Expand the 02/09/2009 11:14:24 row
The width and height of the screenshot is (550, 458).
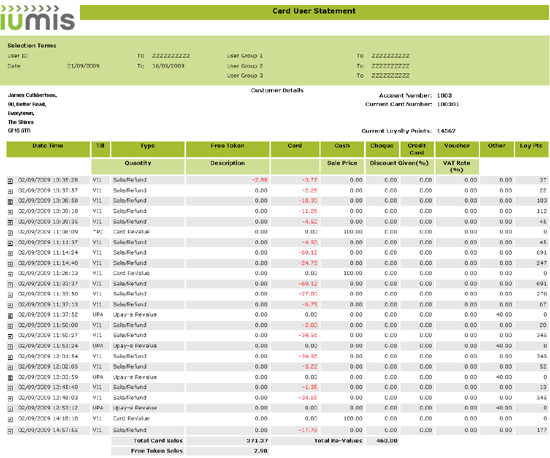pos(11,254)
